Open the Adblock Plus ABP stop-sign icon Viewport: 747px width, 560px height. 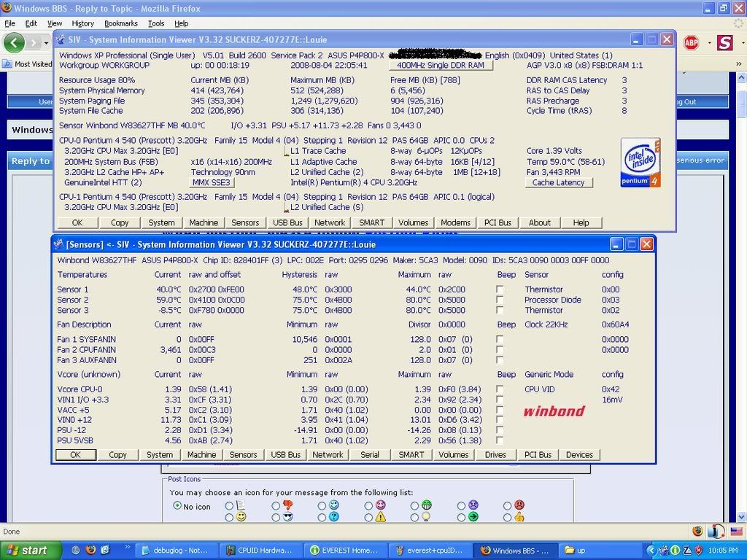pyautogui.click(x=691, y=43)
